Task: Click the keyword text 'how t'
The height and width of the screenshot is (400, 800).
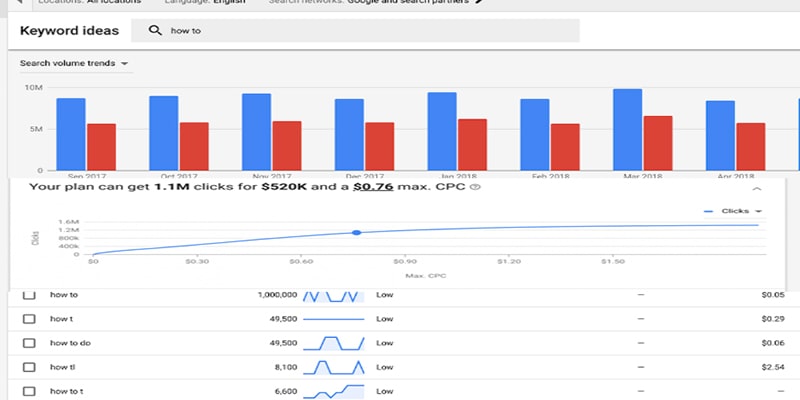Action: [x=61, y=319]
